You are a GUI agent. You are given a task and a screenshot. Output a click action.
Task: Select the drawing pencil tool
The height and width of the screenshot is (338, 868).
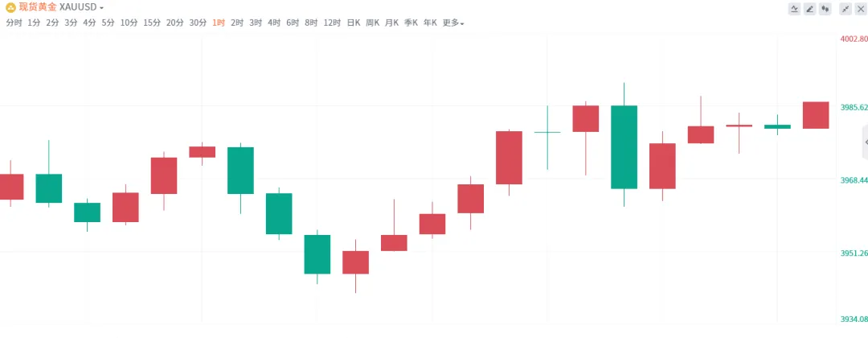click(x=809, y=9)
